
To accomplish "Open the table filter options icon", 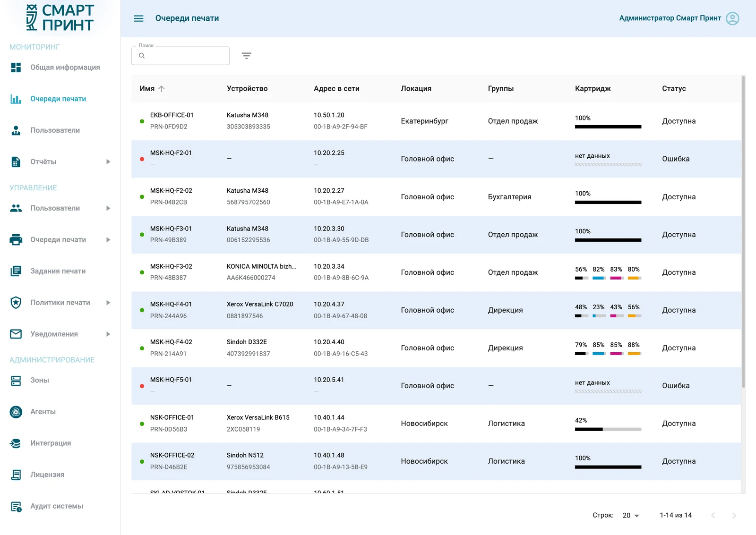I will (x=246, y=56).
